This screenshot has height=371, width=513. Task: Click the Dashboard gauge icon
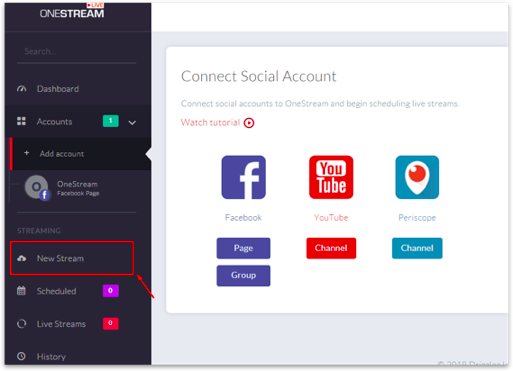tap(22, 89)
